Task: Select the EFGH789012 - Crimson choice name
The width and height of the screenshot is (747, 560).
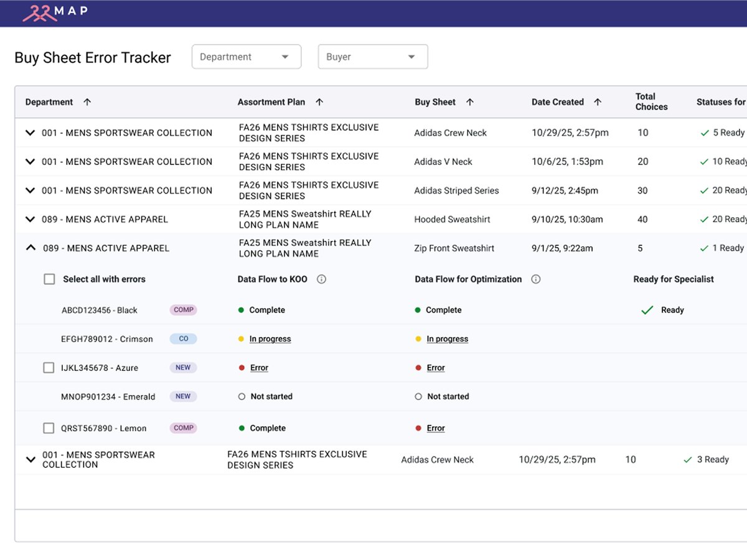Action: 107,339
